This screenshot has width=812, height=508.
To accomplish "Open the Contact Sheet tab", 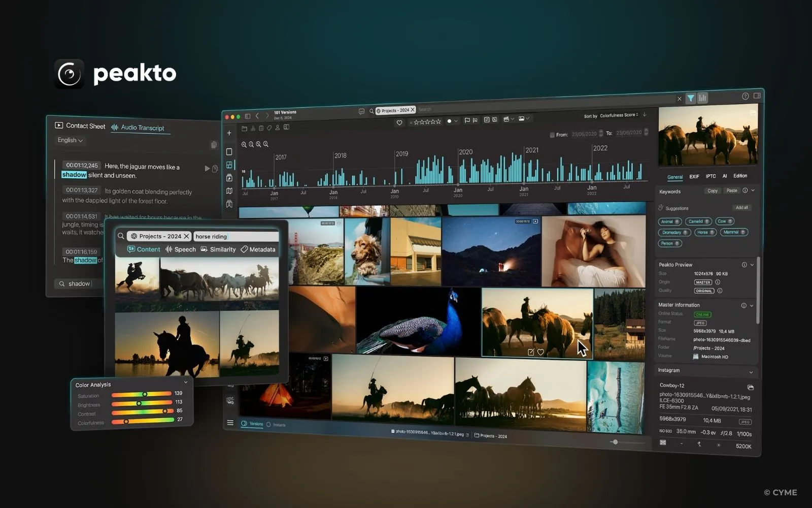I will (x=80, y=125).
